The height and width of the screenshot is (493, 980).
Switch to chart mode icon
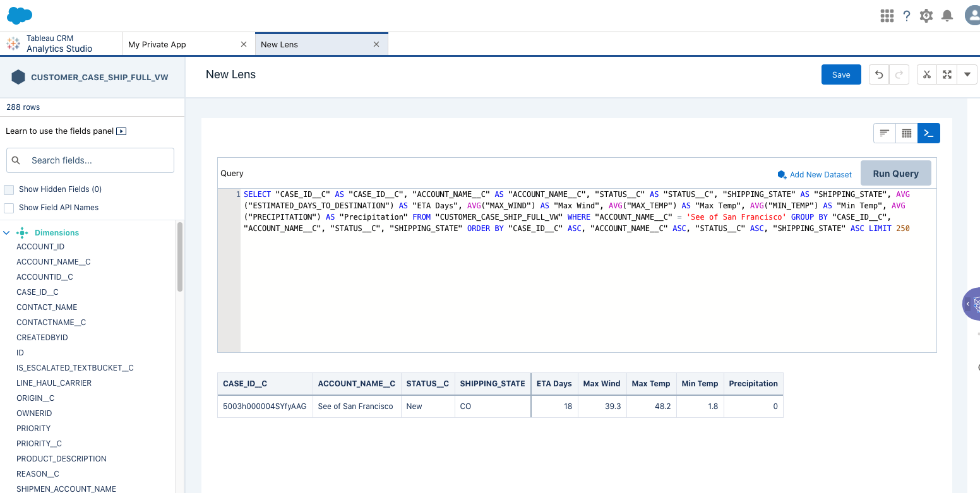coord(884,133)
